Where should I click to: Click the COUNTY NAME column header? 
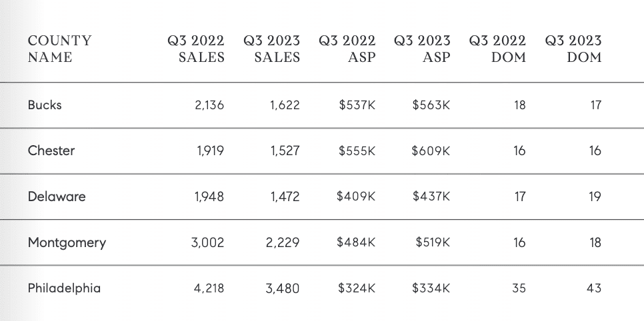click(59, 49)
